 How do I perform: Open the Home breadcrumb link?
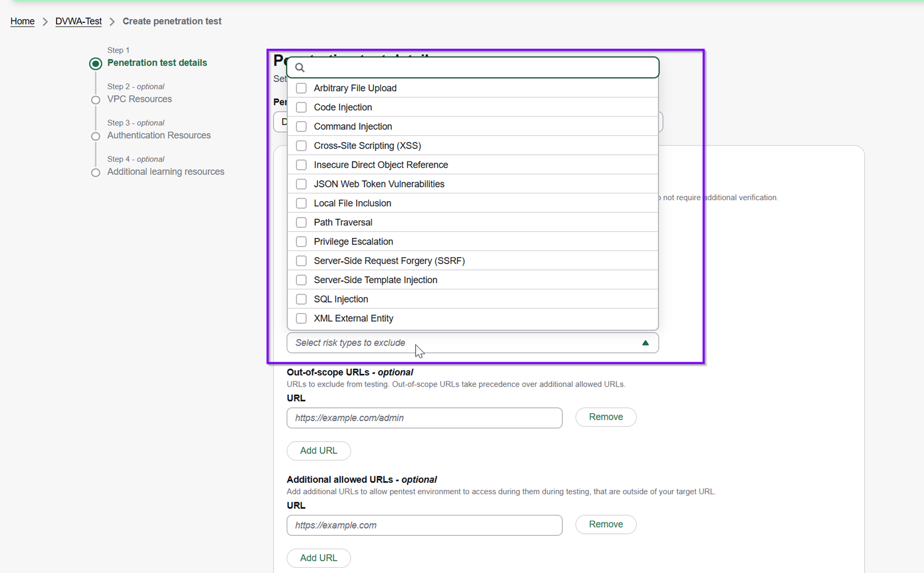pos(22,21)
